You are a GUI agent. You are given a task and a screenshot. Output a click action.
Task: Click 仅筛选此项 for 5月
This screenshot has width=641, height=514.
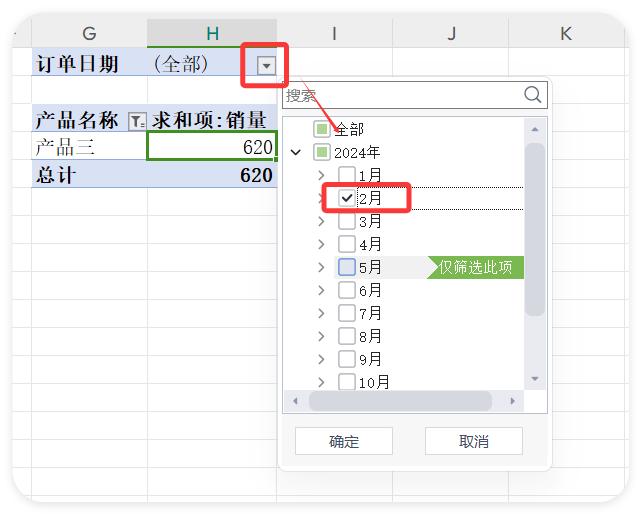tap(475, 267)
